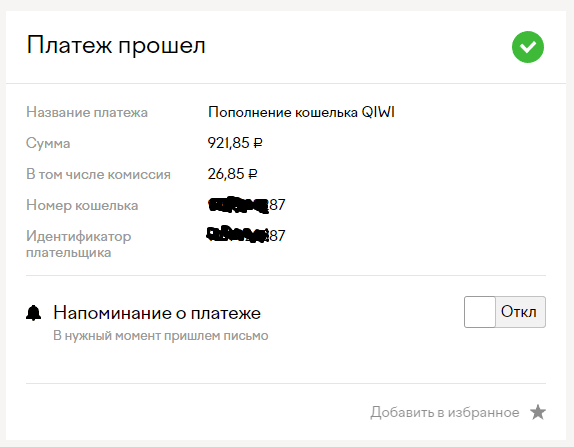Toggle the payment reminder switch
The width and height of the screenshot is (574, 447).
(505, 312)
